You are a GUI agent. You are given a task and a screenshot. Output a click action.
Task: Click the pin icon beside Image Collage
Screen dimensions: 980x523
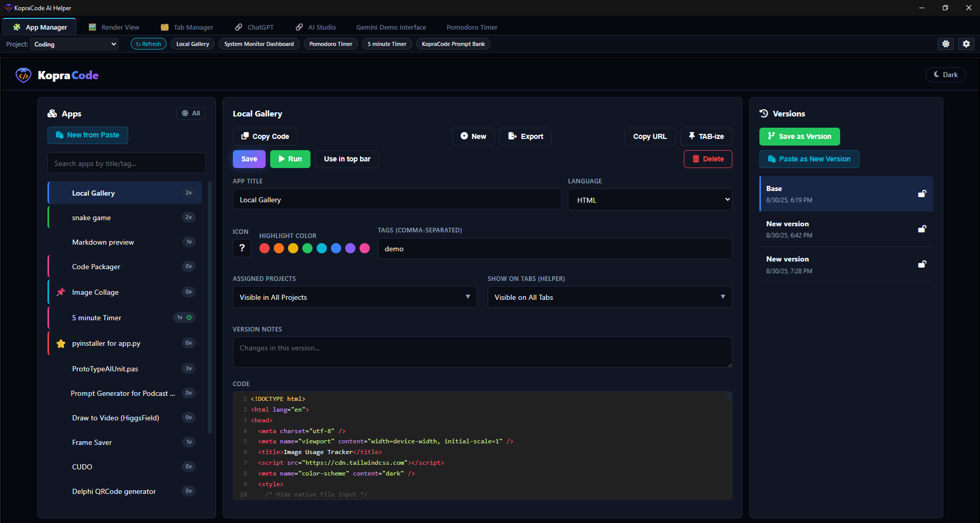pos(61,292)
